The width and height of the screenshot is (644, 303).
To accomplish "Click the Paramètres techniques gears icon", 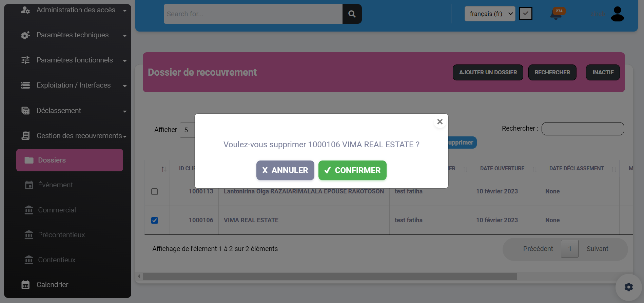I will pyautogui.click(x=25, y=35).
